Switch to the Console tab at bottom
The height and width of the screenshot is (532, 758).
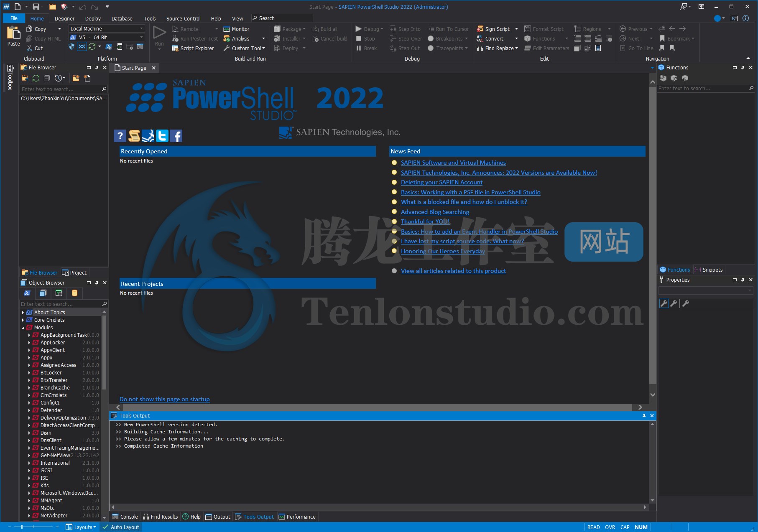pyautogui.click(x=125, y=517)
